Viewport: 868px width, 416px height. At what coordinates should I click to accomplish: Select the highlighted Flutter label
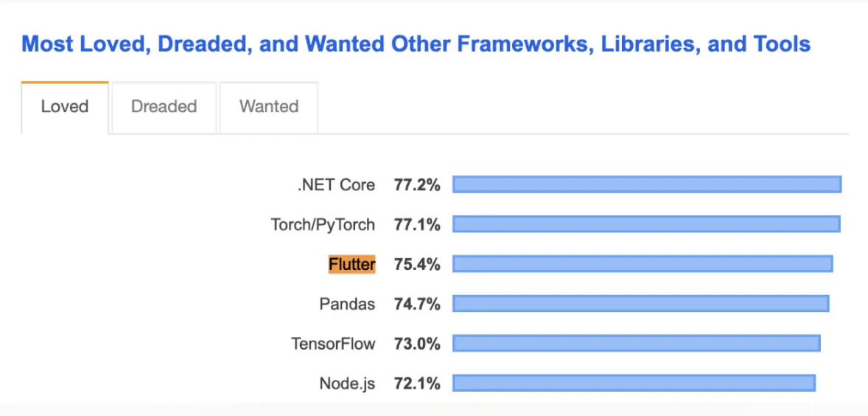(x=351, y=264)
